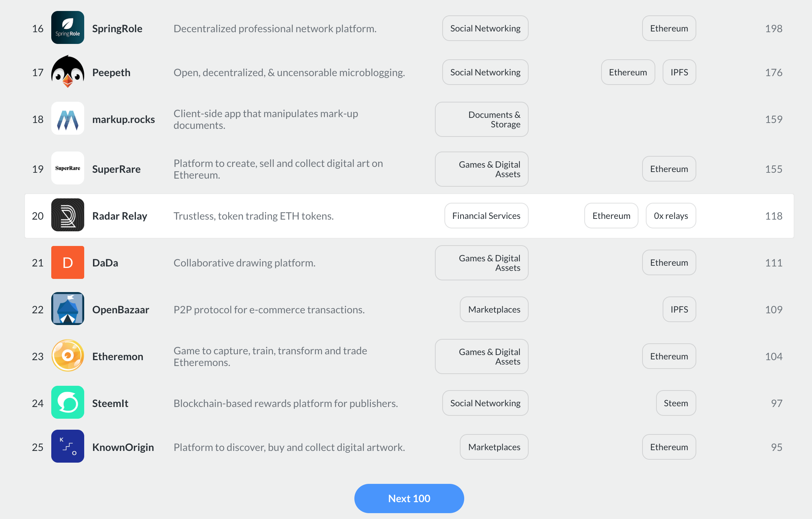
Task: Select the Etheremon orange ball icon
Action: coord(68,356)
